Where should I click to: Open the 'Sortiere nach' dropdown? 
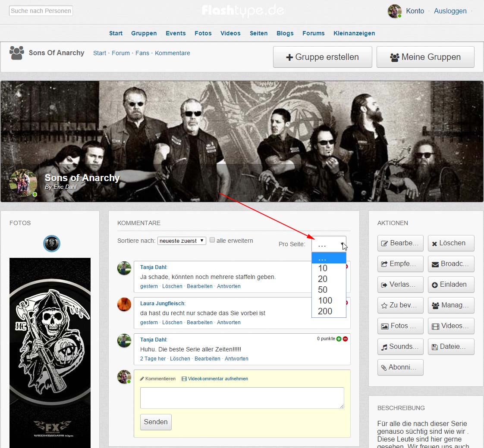pos(182,241)
